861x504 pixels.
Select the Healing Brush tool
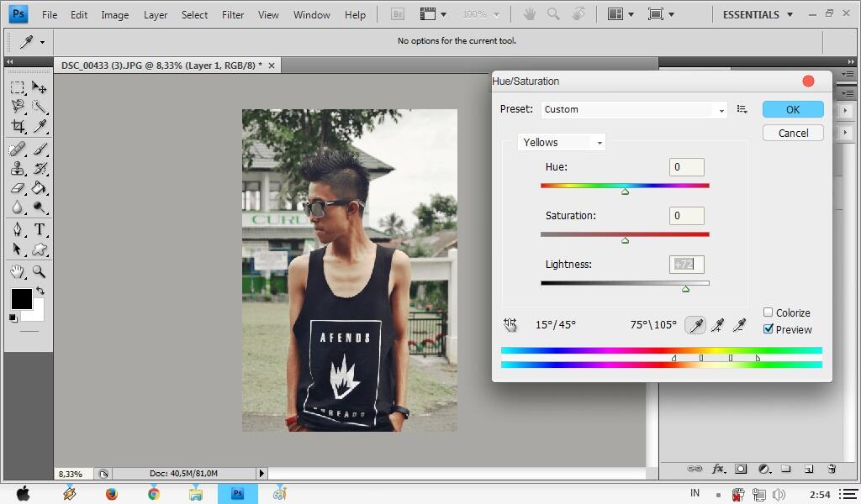[x=18, y=150]
